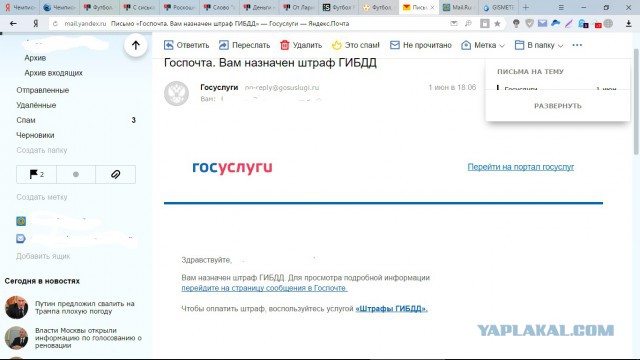Image resolution: width=640 pixels, height=360 pixels.
Task: Click the Moscow authorities news thumbnail
Action: pos(16,338)
